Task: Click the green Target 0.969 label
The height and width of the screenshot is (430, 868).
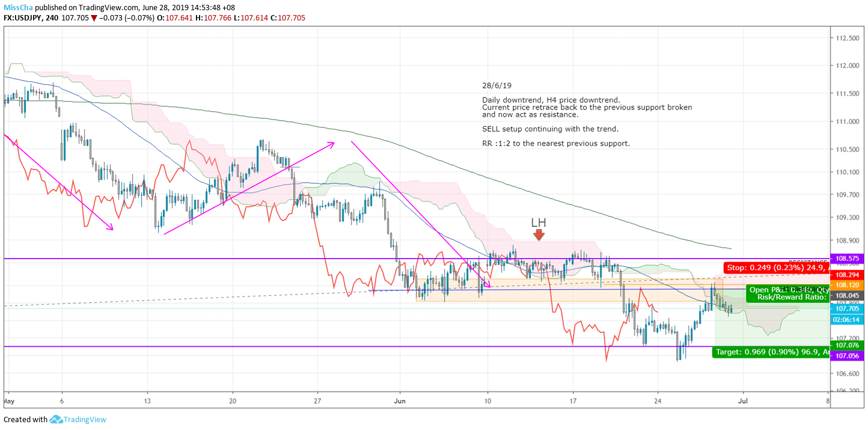Action: pyautogui.click(x=771, y=352)
